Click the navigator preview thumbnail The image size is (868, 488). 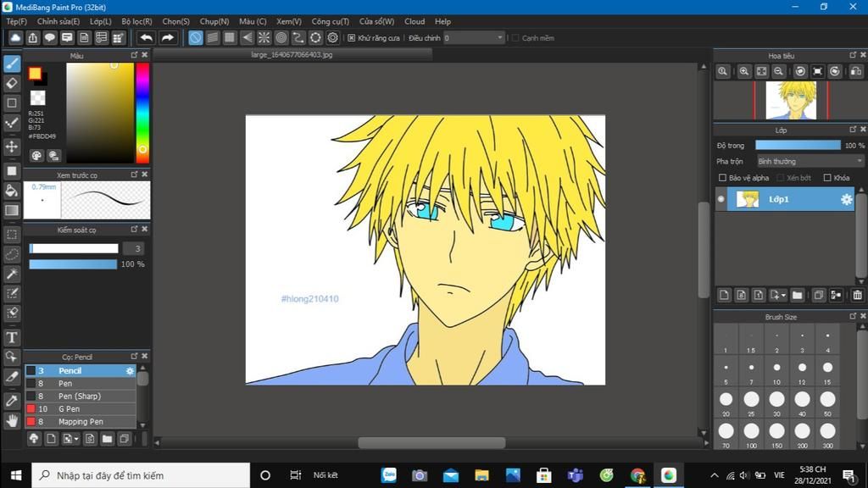coord(791,100)
